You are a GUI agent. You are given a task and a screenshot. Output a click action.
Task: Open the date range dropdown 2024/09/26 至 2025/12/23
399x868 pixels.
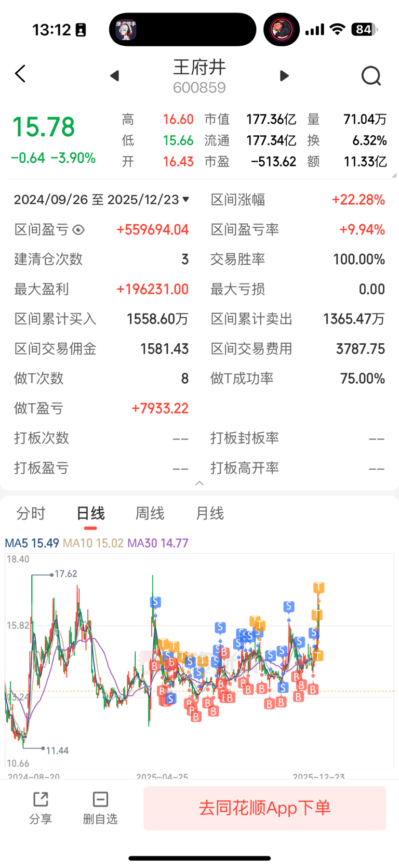click(x=102, y=200)
